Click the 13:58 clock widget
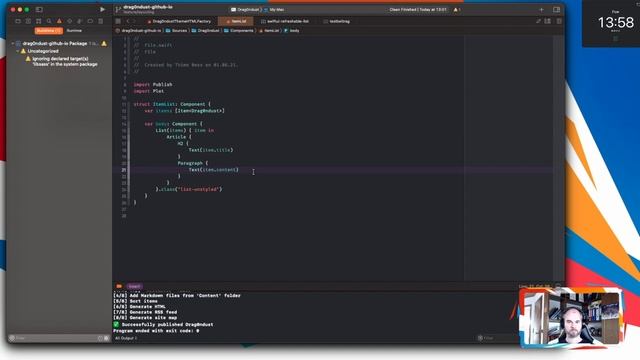This screenshot has width=640, height=360. [x=616, y=23]
